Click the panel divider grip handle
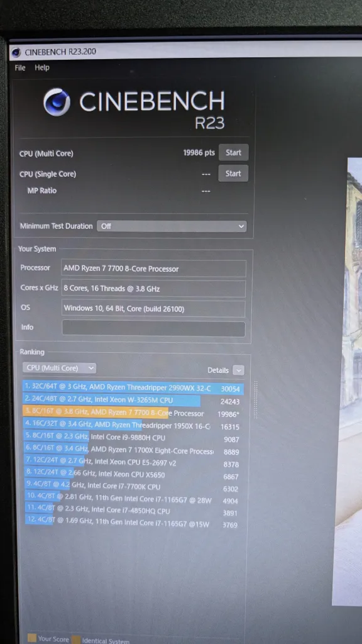Viewport: 362px width, 644px height. [x=256, y=400]
